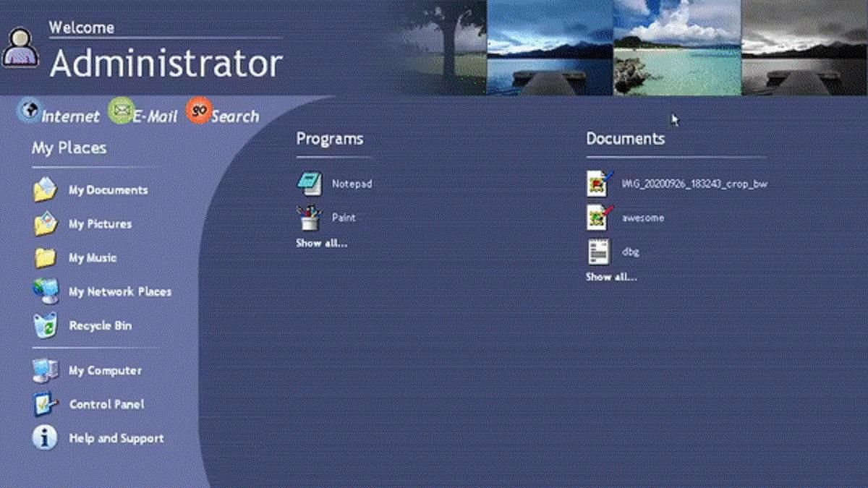Open the dbg text file
The image size is (868, 488).
631,251
